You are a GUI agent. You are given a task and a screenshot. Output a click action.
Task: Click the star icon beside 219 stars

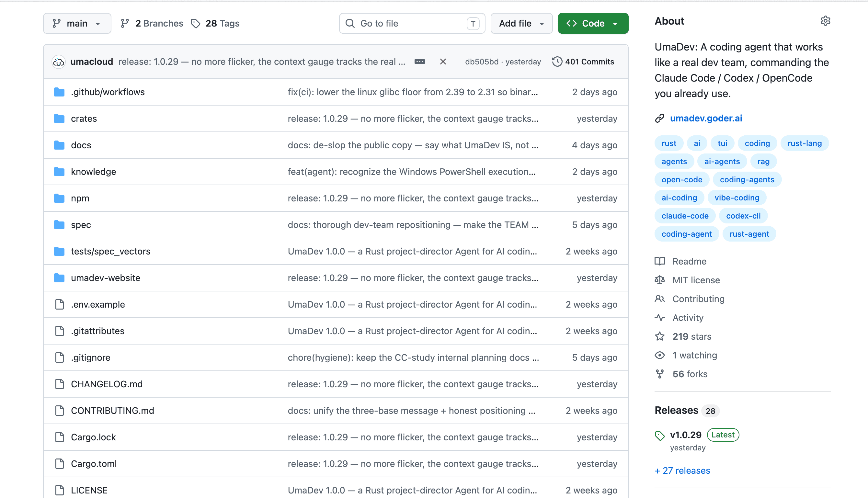coord(659,336)
